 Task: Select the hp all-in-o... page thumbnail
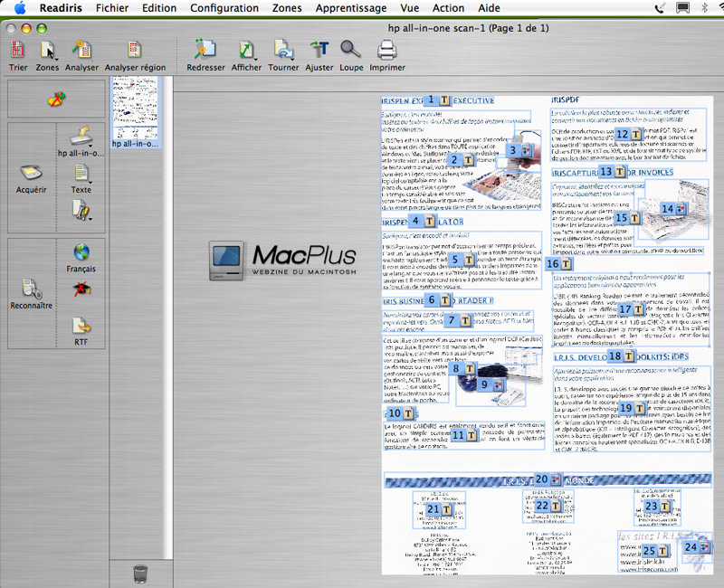tap(135, 111)
